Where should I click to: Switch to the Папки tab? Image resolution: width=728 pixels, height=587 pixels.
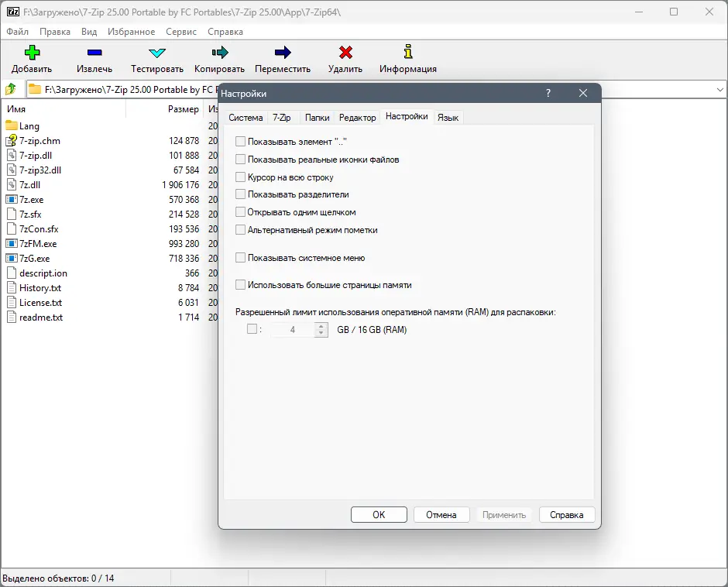coord(317,118)
